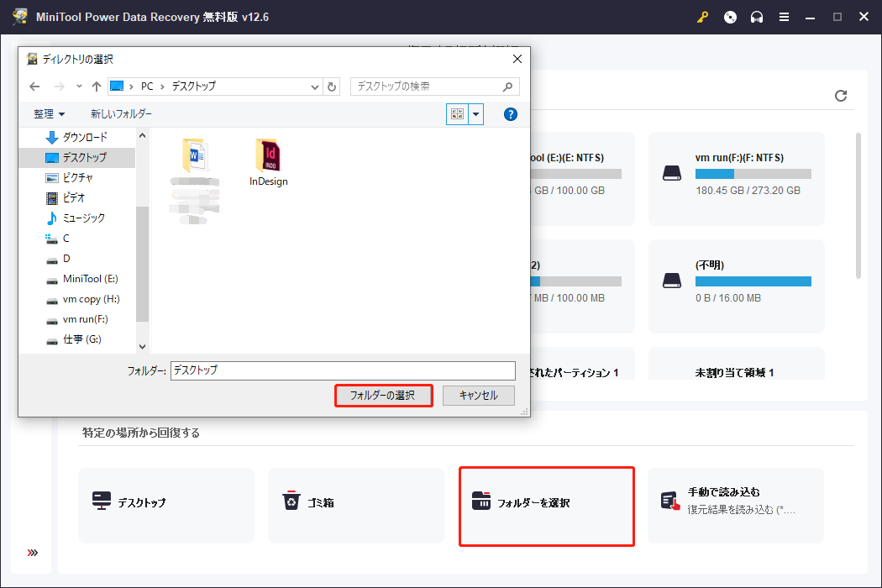The image size is (882, 588).
Task: Open help with blue question icon
Action: click(x=510, y=114)
